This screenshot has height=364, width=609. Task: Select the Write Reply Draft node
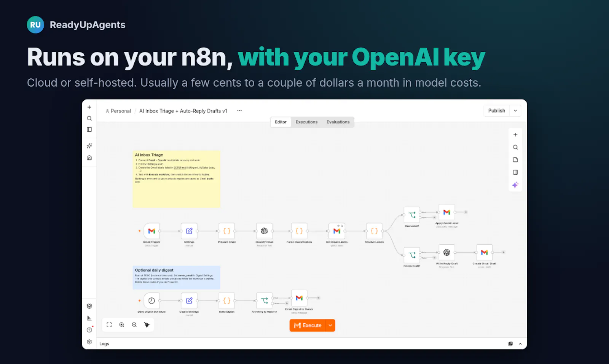(447, 252)
